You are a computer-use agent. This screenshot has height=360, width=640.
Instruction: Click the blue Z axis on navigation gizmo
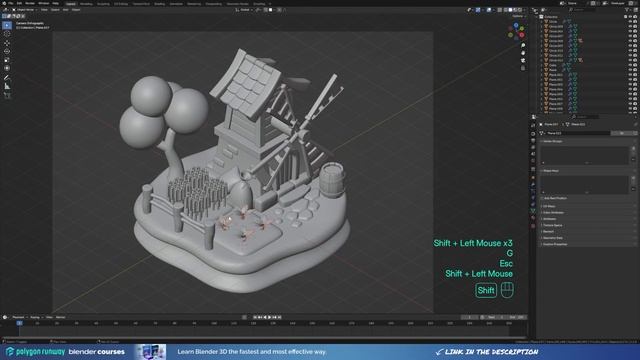click(x=516, y=25)
